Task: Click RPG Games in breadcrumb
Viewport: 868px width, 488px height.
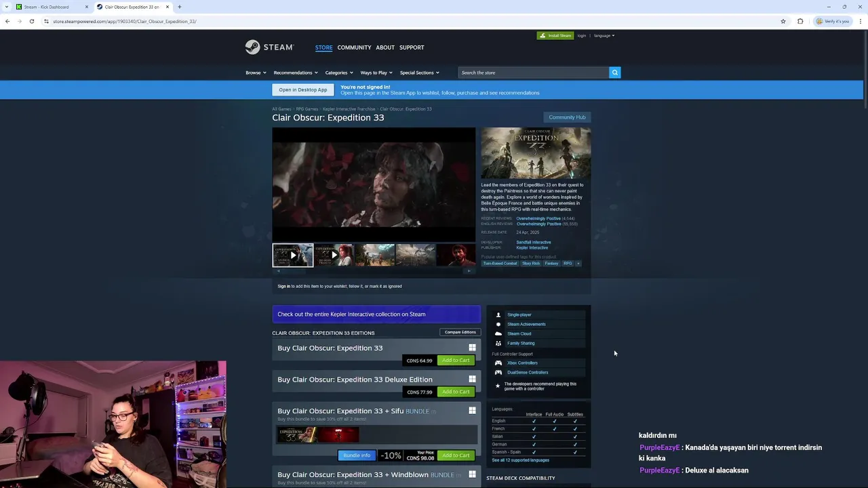Action: (307, 108)
